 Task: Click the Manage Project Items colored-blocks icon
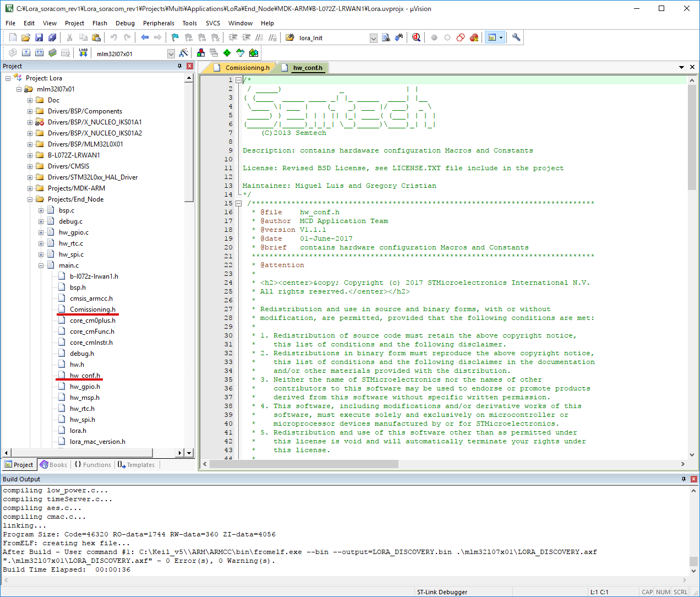click(201, 53)
